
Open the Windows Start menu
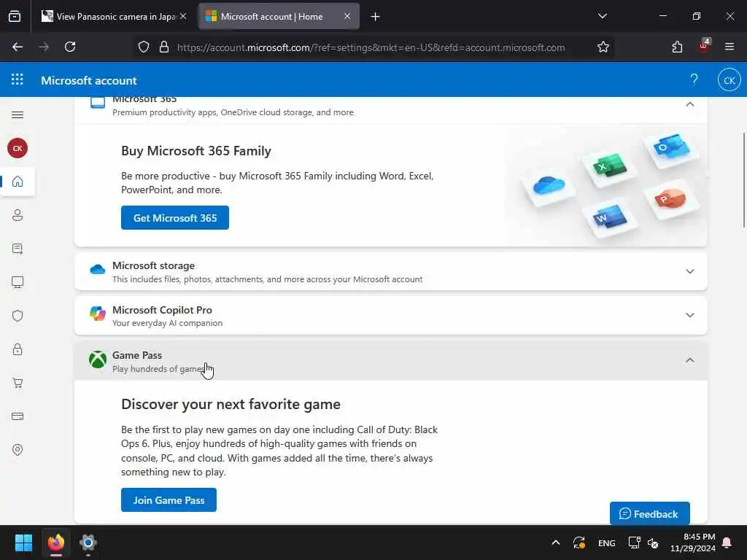(23, 542)
